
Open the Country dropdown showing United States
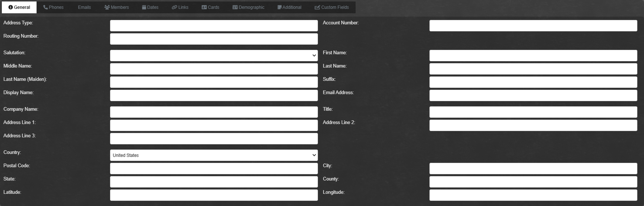(x=214, y=155)
